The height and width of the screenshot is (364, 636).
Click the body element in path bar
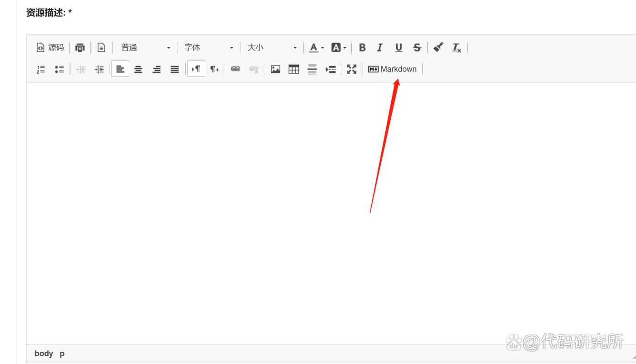click(x=44, y=354)
